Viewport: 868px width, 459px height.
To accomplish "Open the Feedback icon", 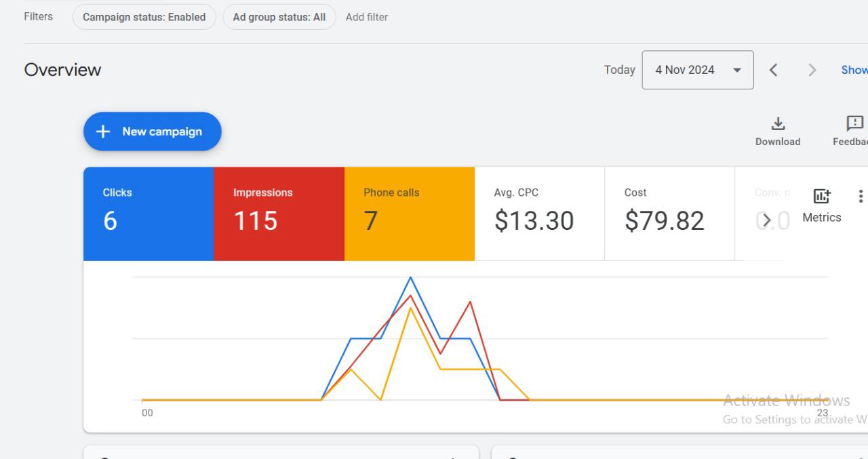I will [x=854, y=124].
